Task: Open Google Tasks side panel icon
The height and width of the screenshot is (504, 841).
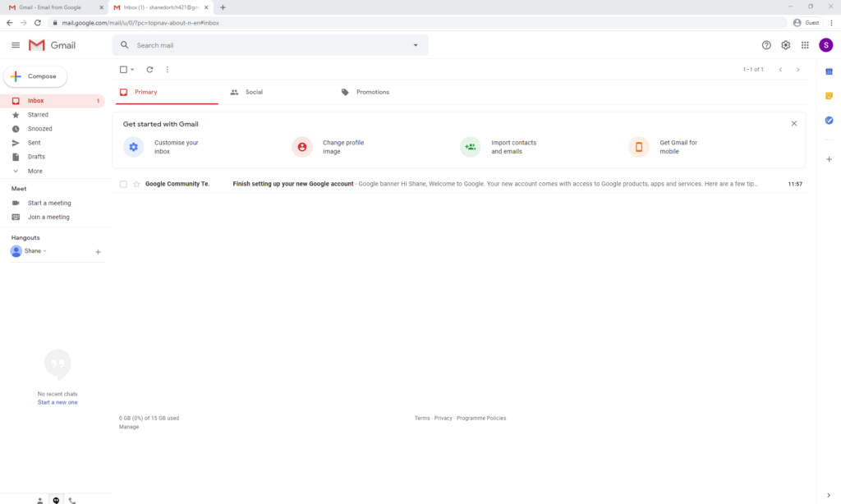Action: 829,120
